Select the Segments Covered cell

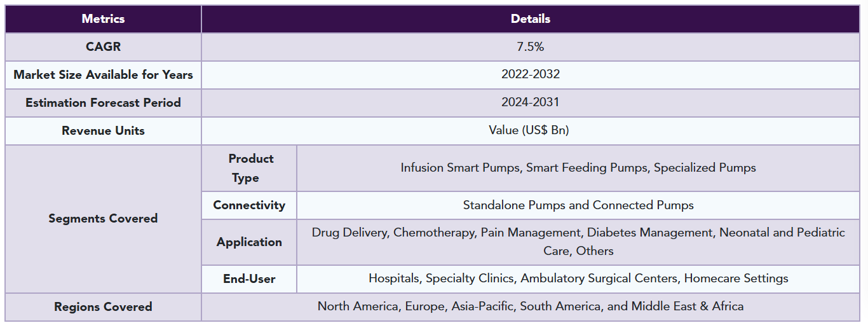click(103, 219)
